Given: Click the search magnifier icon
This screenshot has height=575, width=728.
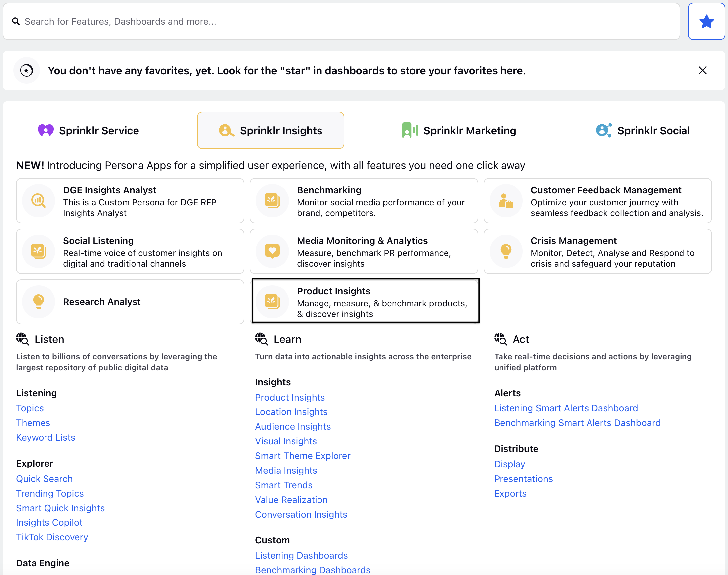Looking at the screenshot, I should [x=16, y=21].
